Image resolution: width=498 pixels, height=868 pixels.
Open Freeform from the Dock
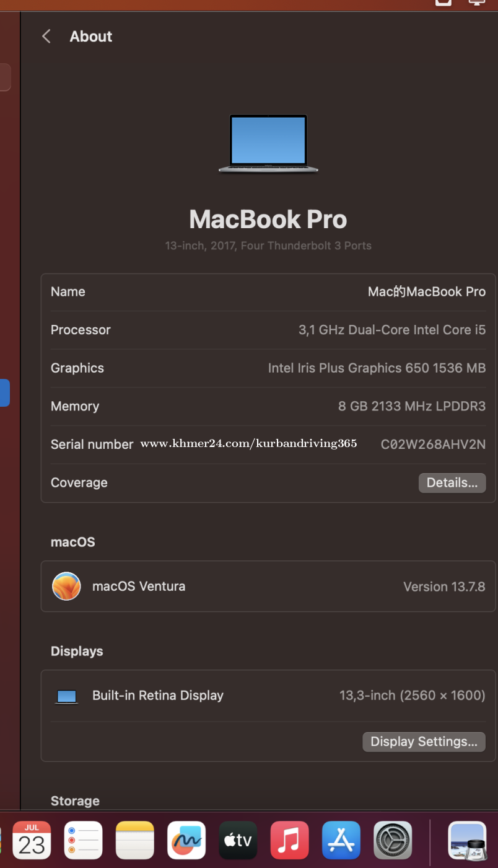click(x=186, y=840)
